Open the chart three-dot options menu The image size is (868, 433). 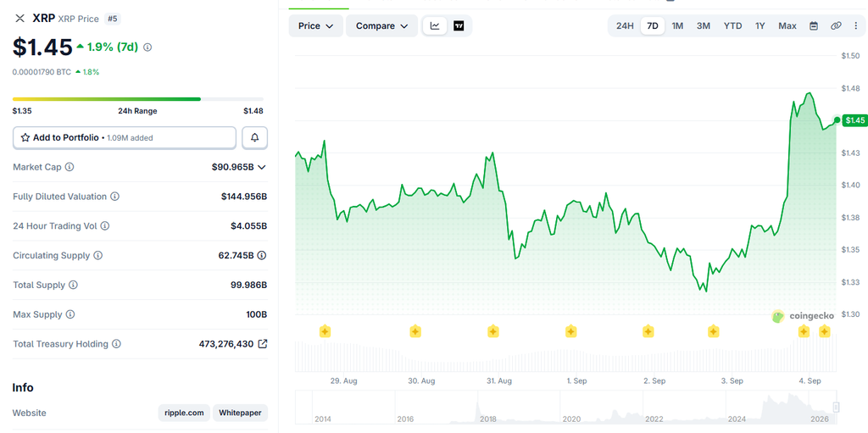(856, 26)
